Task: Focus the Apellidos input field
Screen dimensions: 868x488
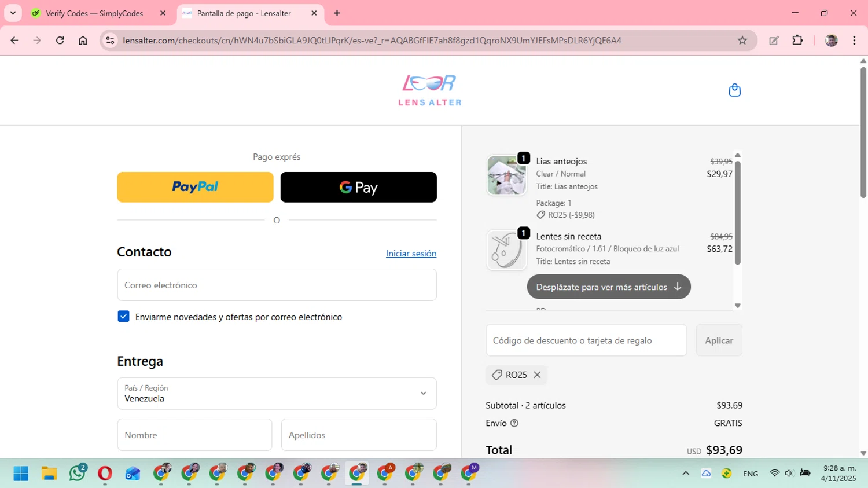Action: click(x=359, y=435)
